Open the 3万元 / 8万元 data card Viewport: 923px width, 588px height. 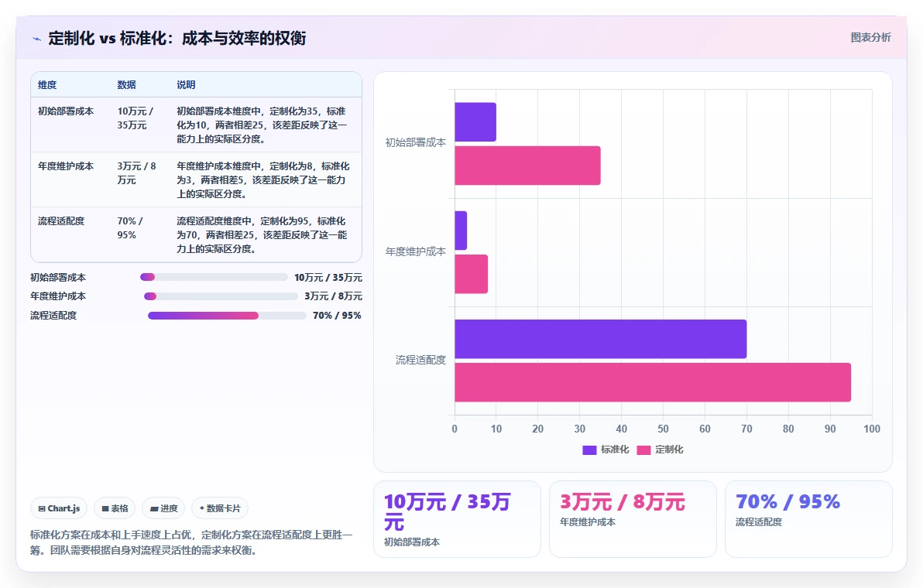pyautogui.click(x=633, y=519)
